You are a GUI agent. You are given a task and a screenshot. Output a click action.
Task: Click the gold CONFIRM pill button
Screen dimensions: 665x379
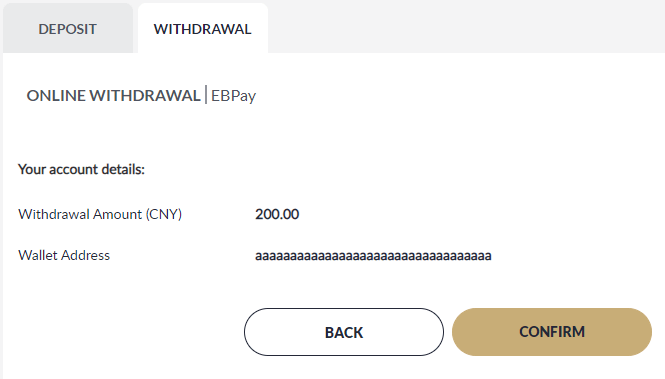pos(552,332)
